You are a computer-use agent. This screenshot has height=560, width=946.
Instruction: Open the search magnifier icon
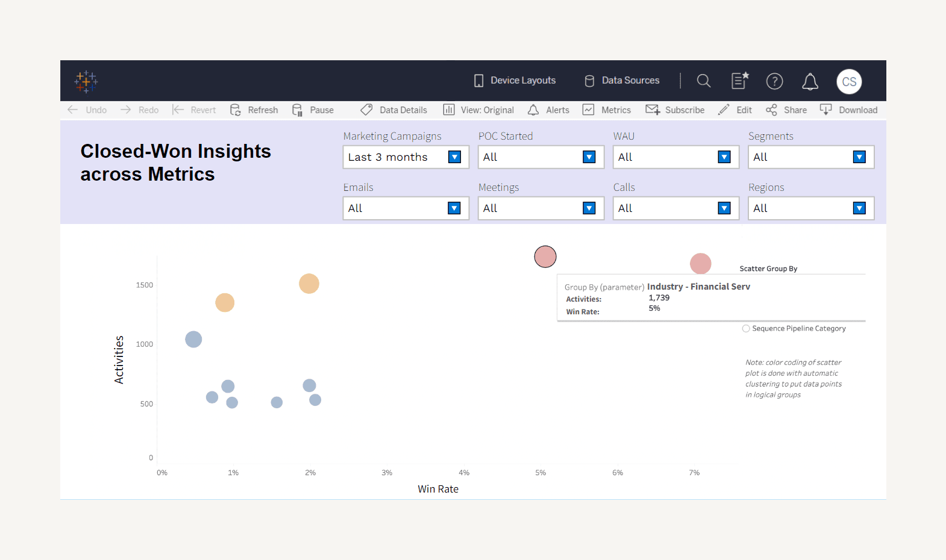click(x=703, y=81)
